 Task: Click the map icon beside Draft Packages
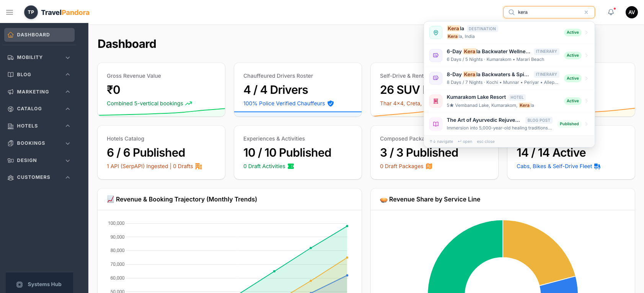click(x=429, y=166)
